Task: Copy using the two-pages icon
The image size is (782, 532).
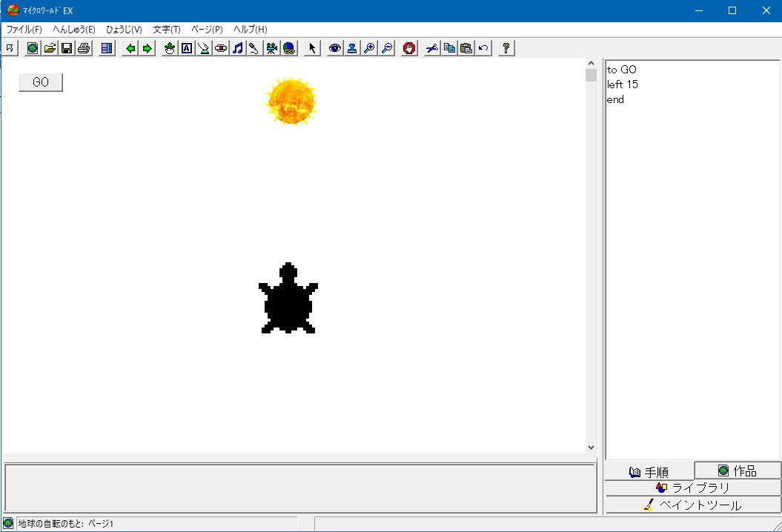Action: coord(449,48)
